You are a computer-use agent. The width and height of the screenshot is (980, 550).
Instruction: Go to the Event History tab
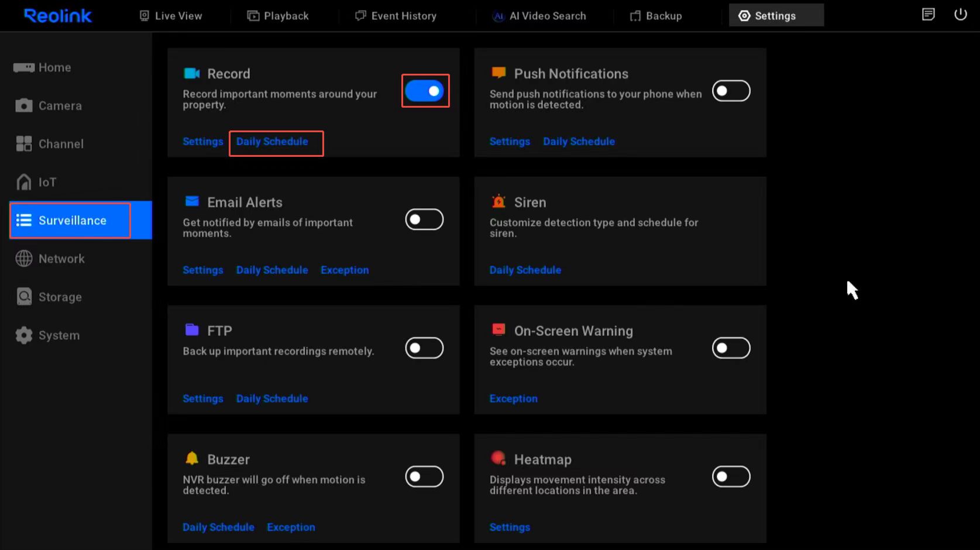[396, 16]
